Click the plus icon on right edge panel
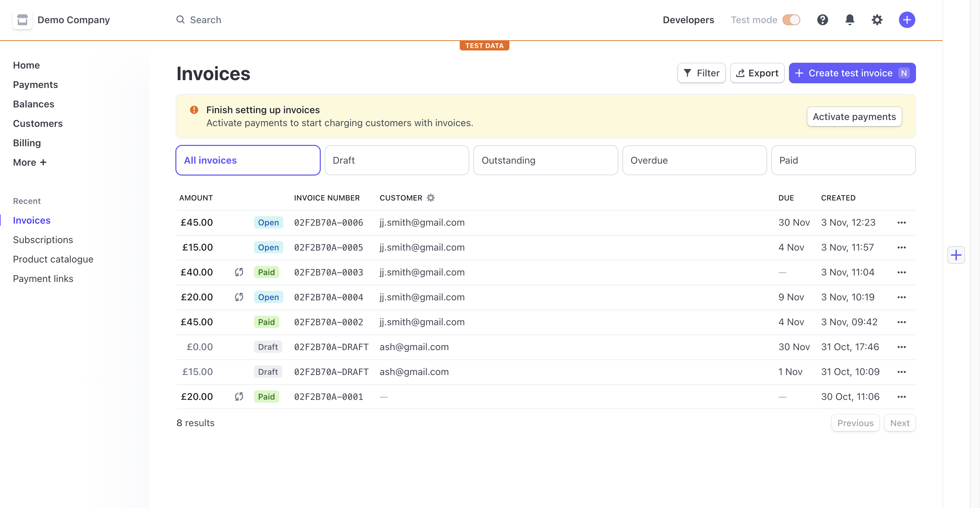The image size is (980, 508). tap(955, 255)
